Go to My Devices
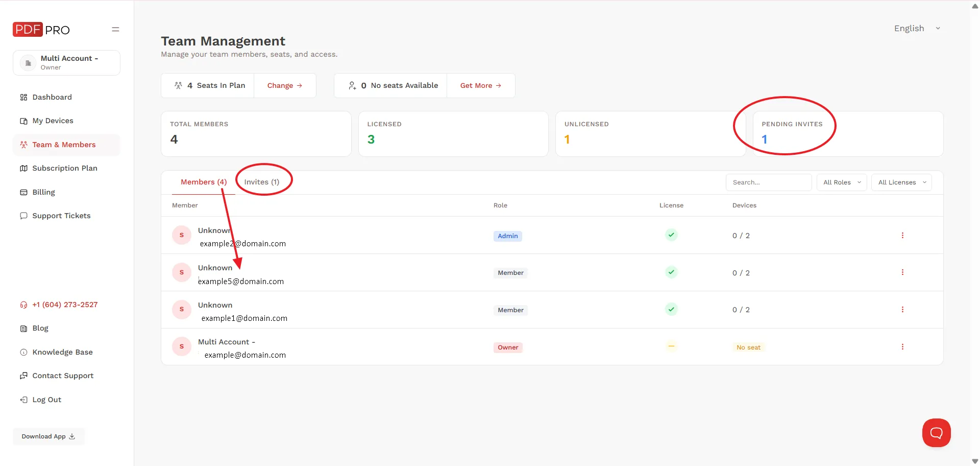Image resolution: width=980 pixels, height=466 pixels. (66, 121)
